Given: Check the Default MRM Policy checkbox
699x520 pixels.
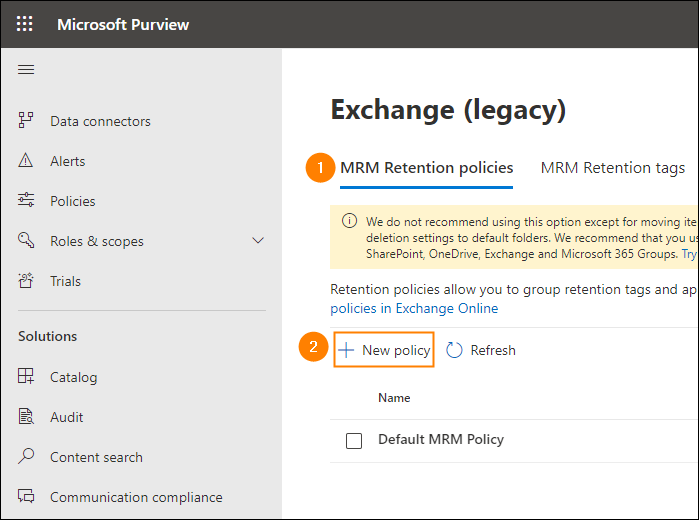Looking at the screenshot, I should (x=354, y=441).
